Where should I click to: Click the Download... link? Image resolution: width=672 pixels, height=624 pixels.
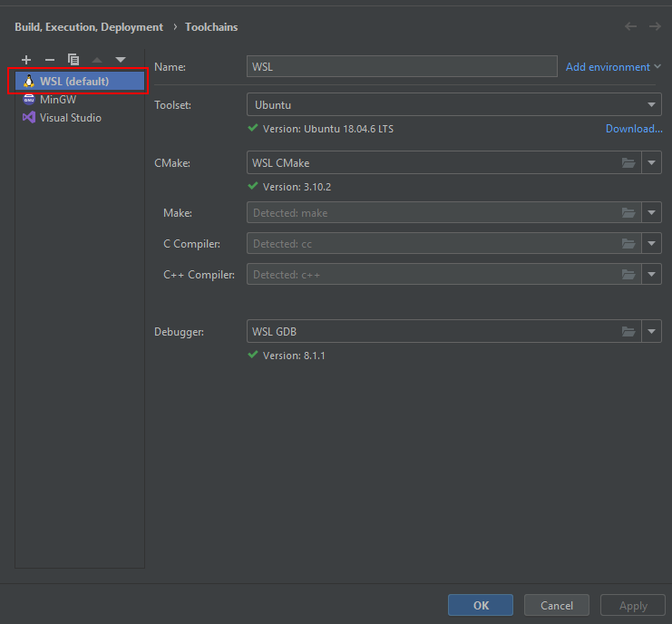click(x=634, y=129)
